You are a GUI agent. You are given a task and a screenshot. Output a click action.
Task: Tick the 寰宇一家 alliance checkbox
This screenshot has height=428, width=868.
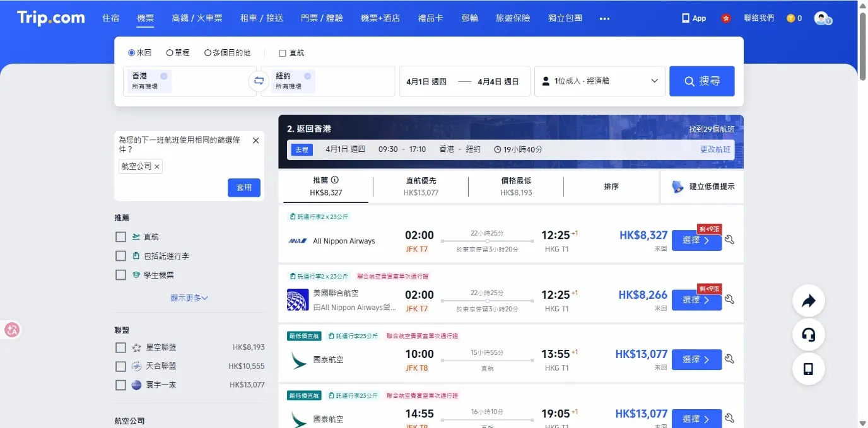click(120, 385)
